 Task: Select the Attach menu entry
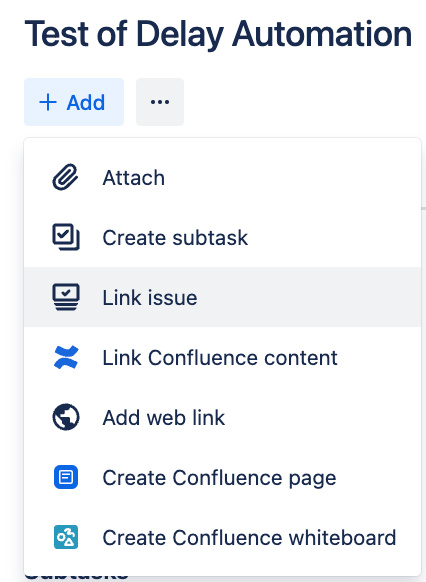pos(222,177)
